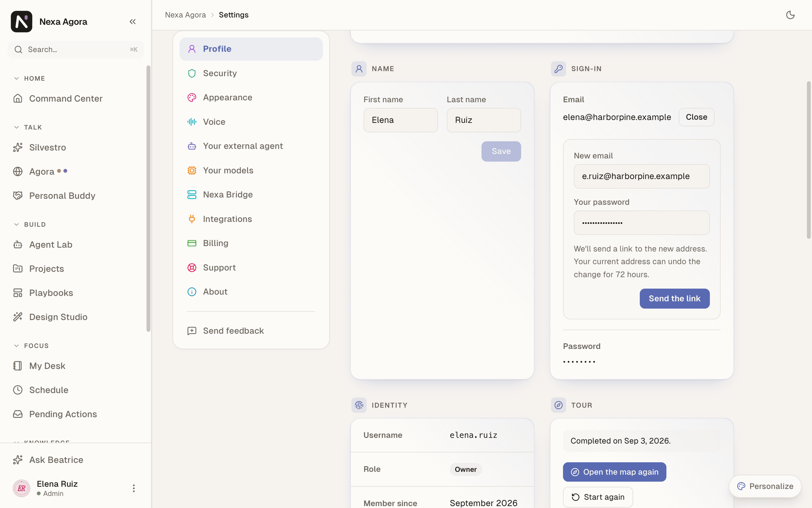Toggle dark mode moon icon
812x508 pixels.
790,15
